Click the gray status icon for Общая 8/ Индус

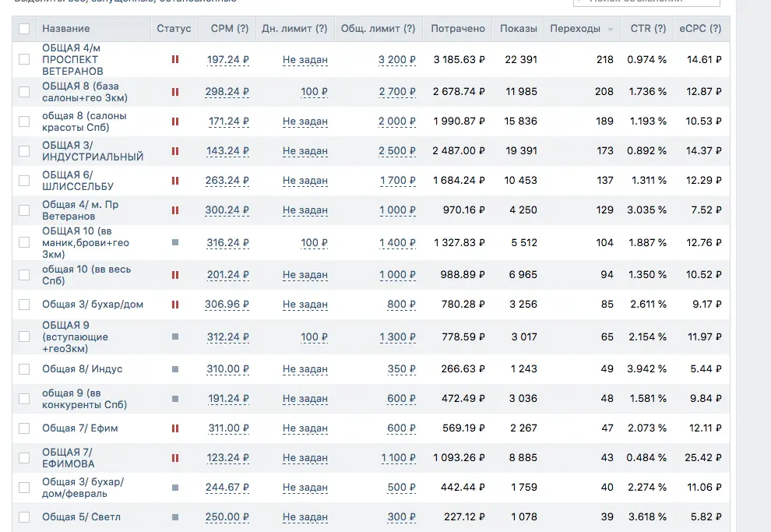175,368
